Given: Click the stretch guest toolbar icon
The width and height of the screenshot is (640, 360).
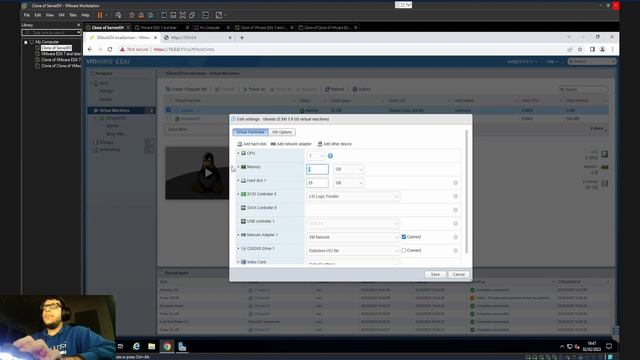Looking at the screenshot, I should [219, 15].
